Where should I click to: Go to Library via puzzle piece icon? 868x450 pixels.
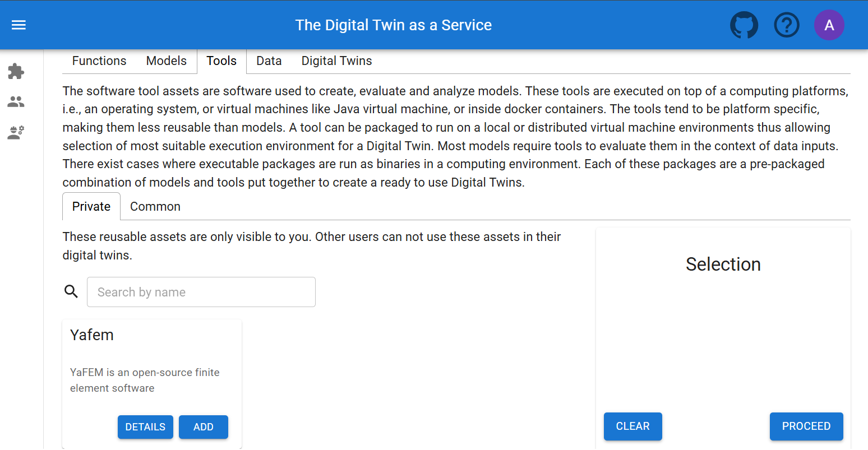pyautogui.click(x=16, y=71)
